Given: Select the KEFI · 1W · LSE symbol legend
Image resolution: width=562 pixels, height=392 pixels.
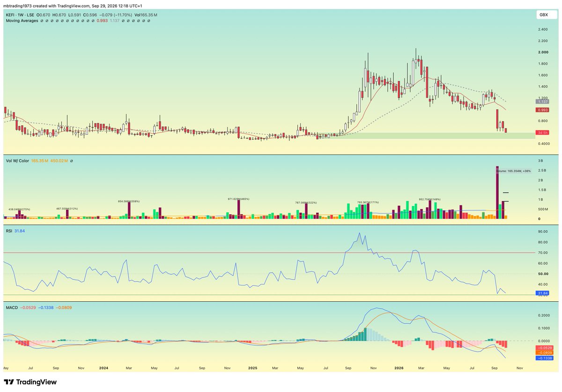Looking at the screenshot, I should tap(19, 15).
